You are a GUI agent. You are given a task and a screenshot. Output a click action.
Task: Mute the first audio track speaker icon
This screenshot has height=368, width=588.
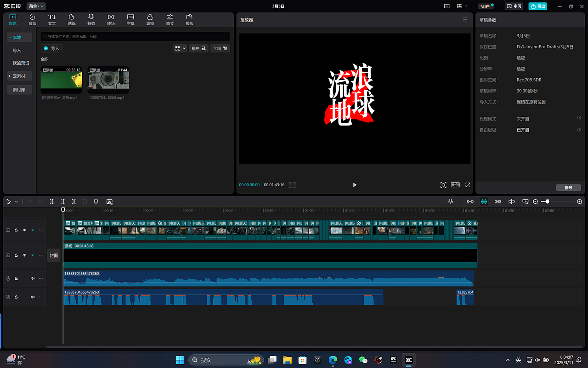coord(33,278)
